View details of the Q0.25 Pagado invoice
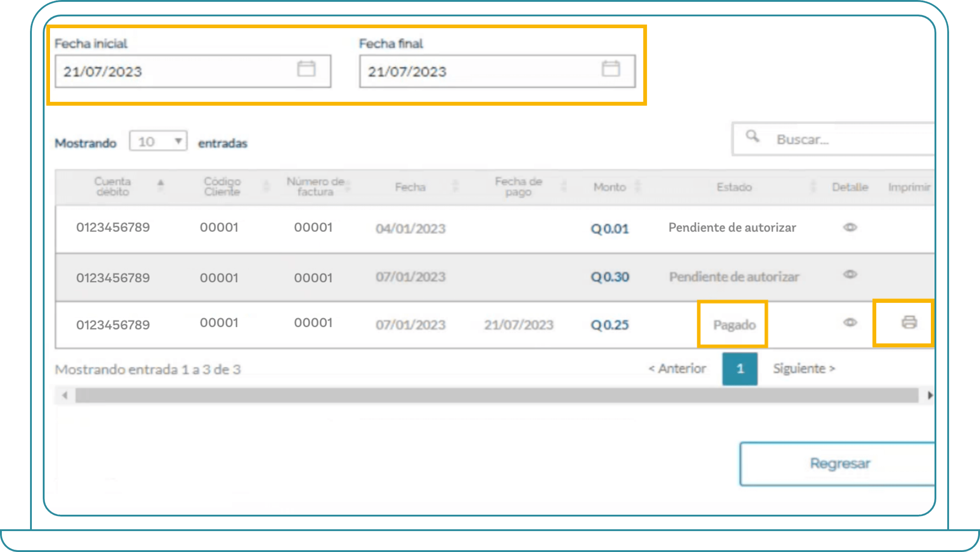 click(850, 322)
